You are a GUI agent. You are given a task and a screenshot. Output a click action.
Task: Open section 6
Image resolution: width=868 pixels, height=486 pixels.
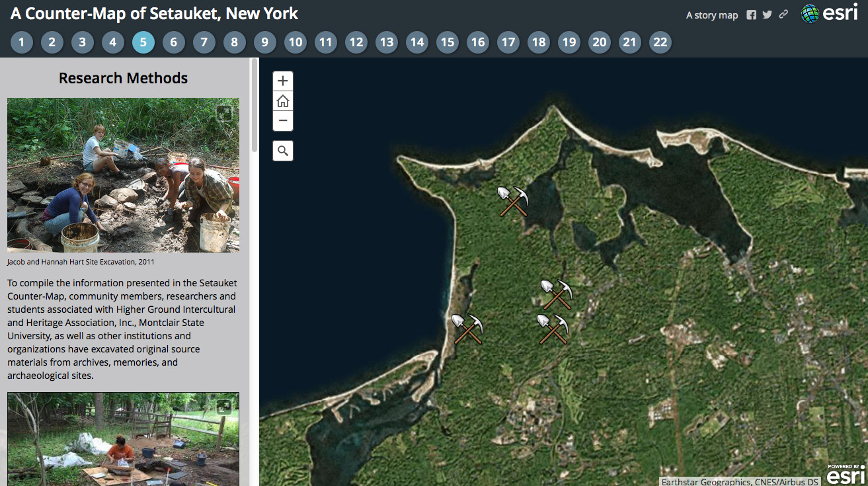tap(173, 42)
